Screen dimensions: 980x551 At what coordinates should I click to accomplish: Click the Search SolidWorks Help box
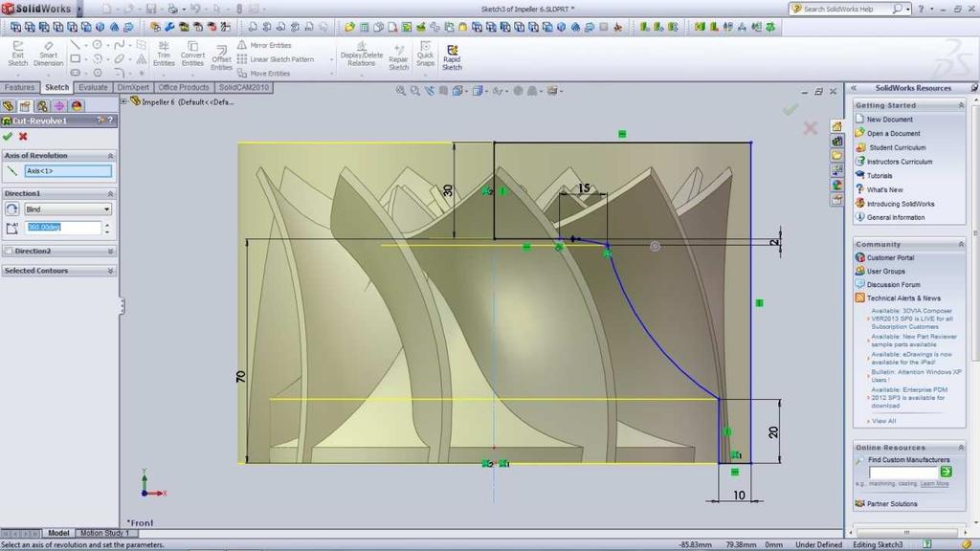[x=846, y=9]
